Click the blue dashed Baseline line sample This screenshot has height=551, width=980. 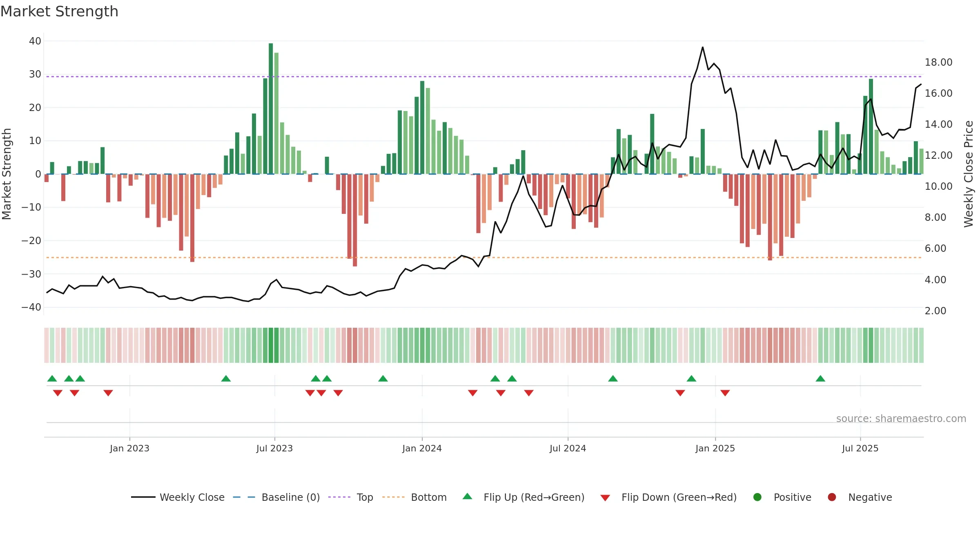244,497
